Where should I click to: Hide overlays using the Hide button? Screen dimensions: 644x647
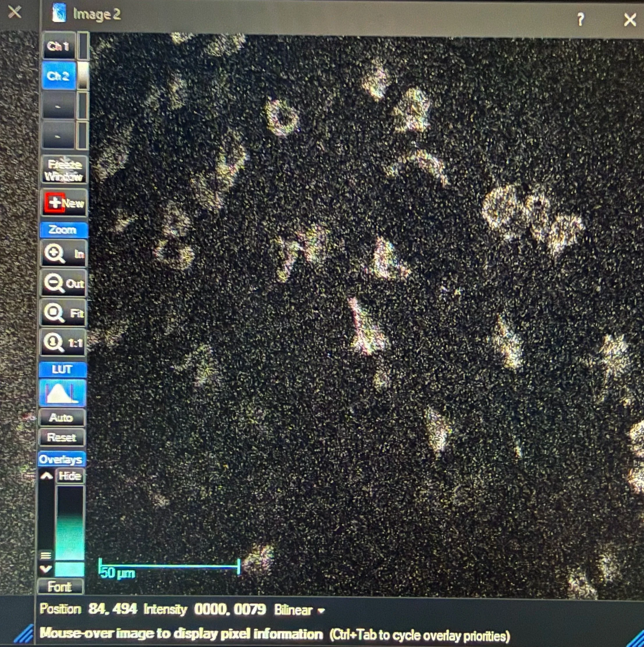click(x=70, y=476)
